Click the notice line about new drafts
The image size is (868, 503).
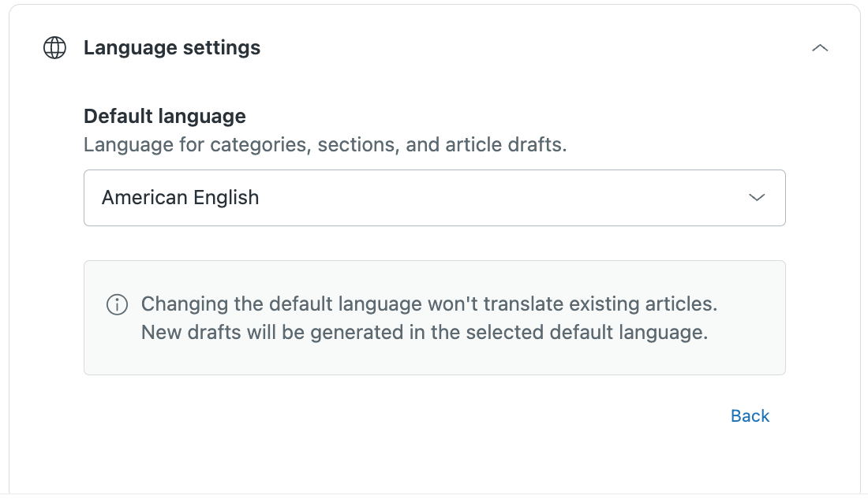[x=424, y=332]
